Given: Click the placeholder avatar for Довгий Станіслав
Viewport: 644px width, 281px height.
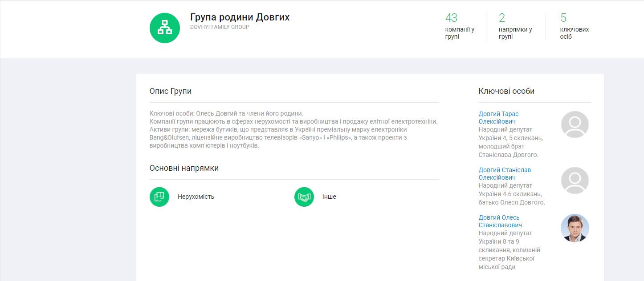Looking at the screenshot, I should point(575,181).
